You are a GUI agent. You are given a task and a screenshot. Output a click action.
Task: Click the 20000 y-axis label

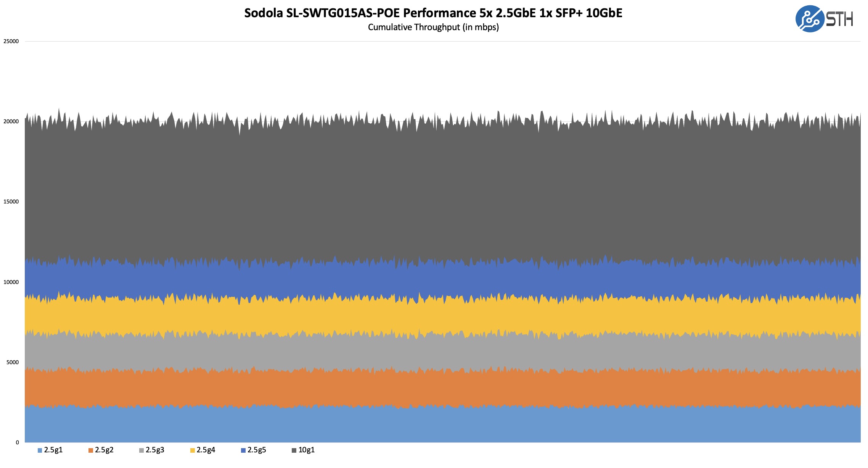click(x=11, y=121)
